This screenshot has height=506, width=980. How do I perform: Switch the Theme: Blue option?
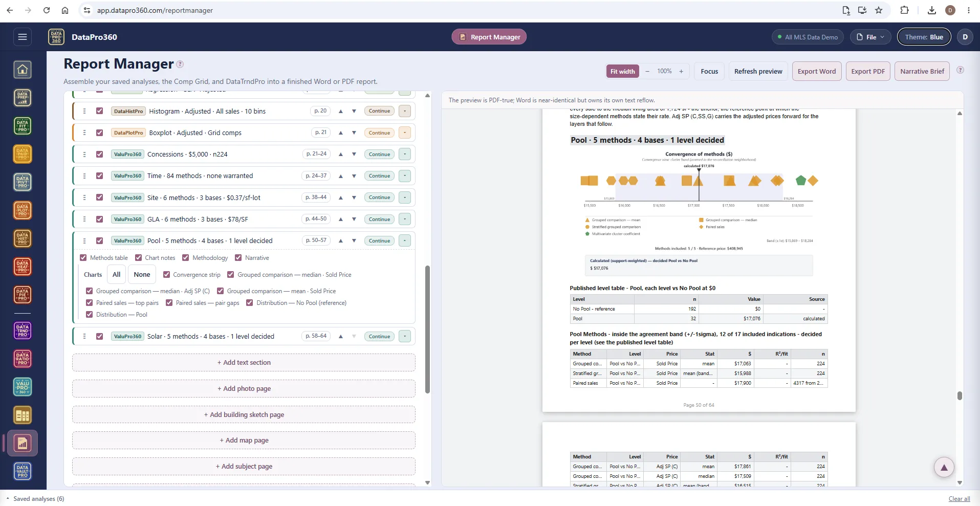[924, 37]
